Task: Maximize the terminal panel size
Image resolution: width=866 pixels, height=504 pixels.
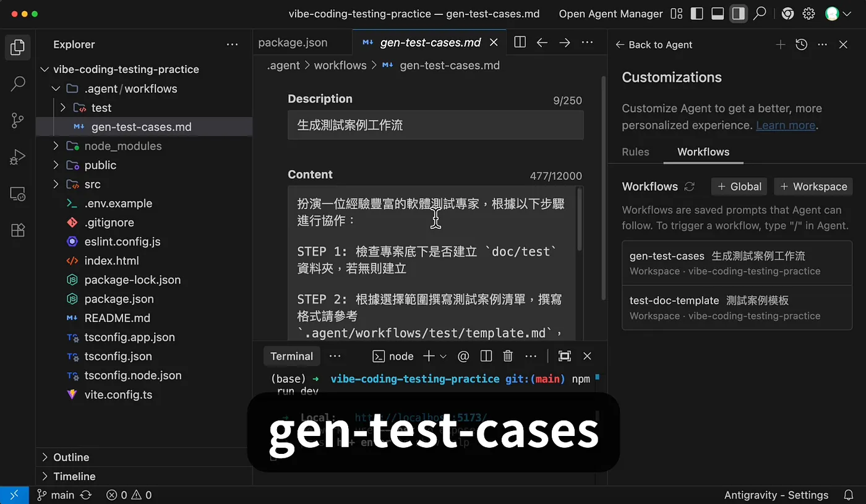Action: 565,356
